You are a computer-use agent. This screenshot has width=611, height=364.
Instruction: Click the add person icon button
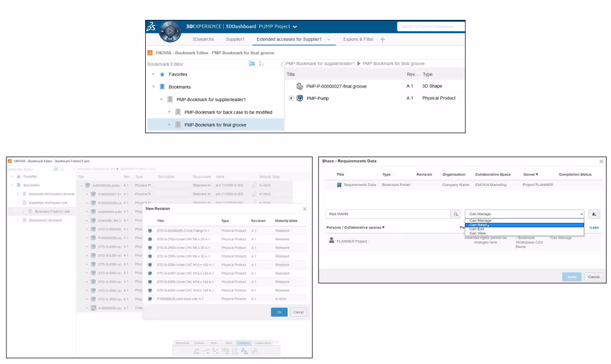[594, 214]
